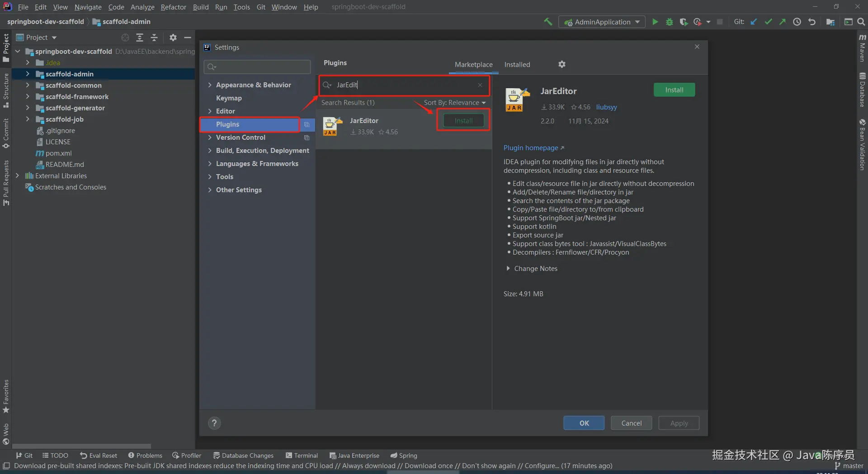Open Problems tool window tab

pyautogui.click(x=145, y=455)
